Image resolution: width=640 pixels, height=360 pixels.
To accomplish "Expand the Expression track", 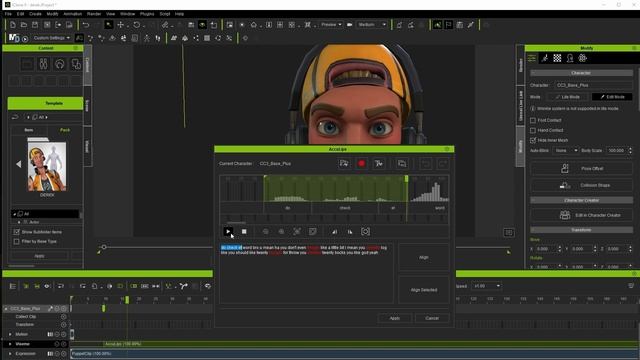I will (x=10, y=353).
